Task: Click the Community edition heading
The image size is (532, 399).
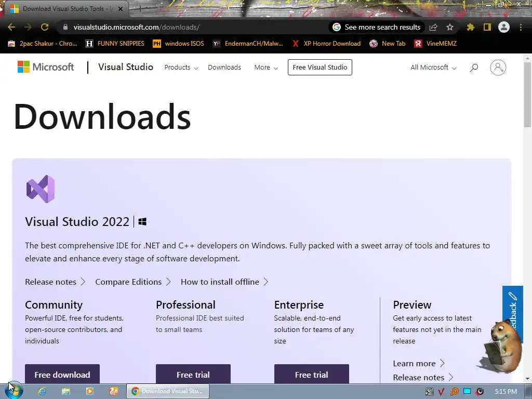Action: pos(54,304)
